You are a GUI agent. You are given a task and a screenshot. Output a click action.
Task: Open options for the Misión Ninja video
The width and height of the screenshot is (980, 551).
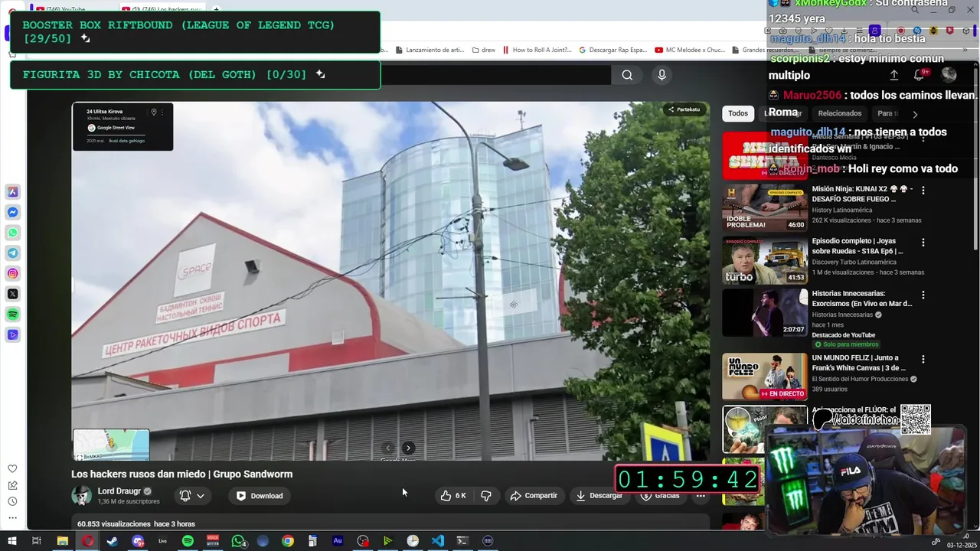923,190
